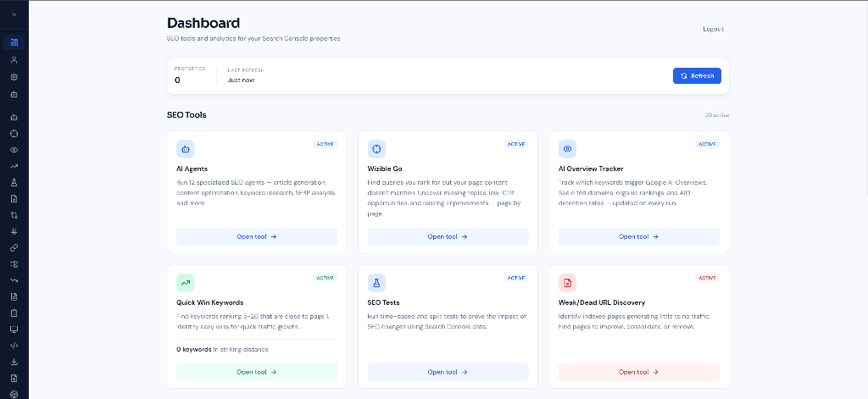This screenshot has width=868, height=399.
Task: Click the sidebar robot icon just below the gear
Action: (x=14, y=95)
